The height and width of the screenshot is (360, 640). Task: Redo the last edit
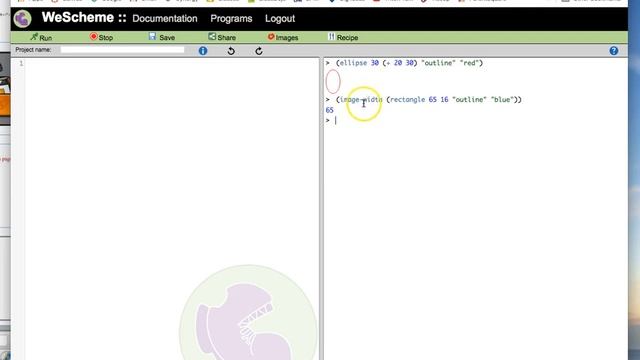(259, 51)
